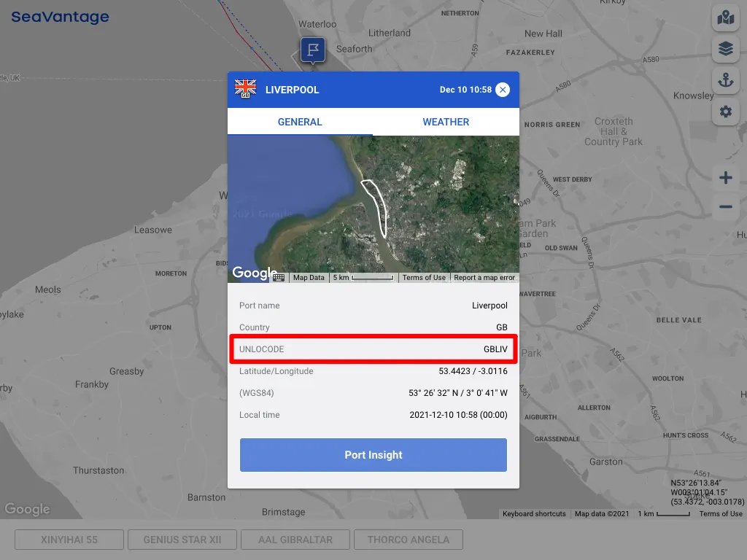Click the LIVERPOOL title in popup header
Screen dimensions: 747x560
tap(292, 90)
